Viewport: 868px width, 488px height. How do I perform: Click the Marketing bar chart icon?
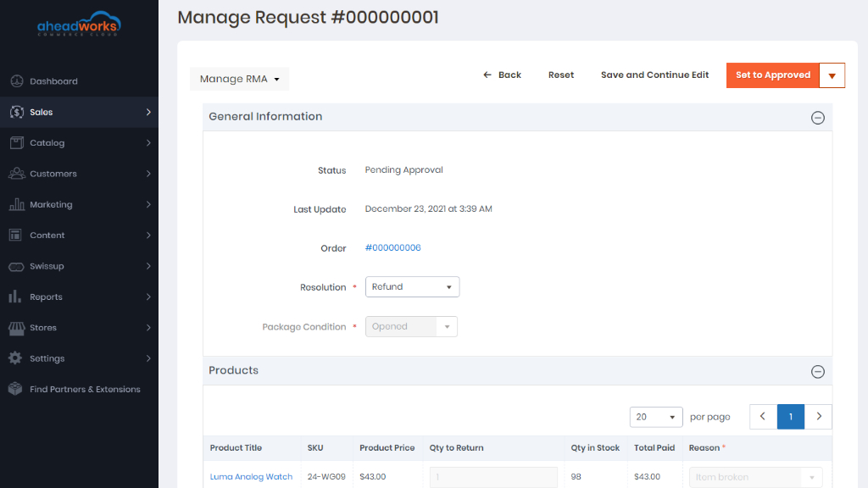point(17,204)
